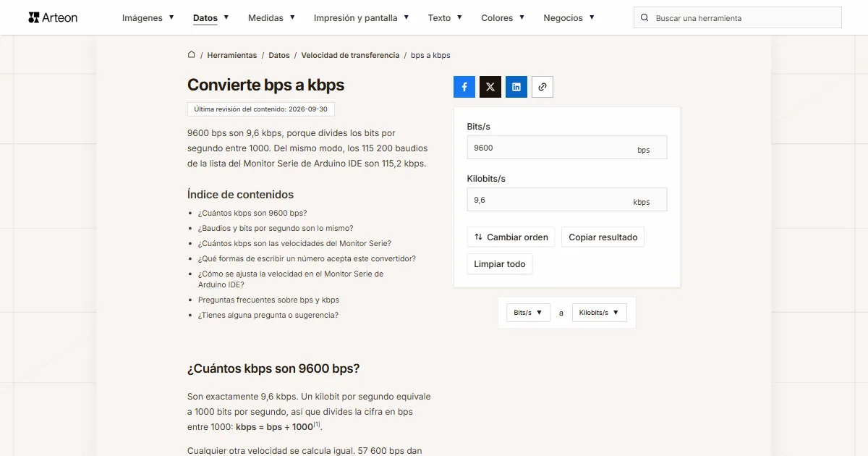Open Velocidad de transferencia breadcrumb link
Image resolution: width=868 pixels, height=456 pixels.
350,55
